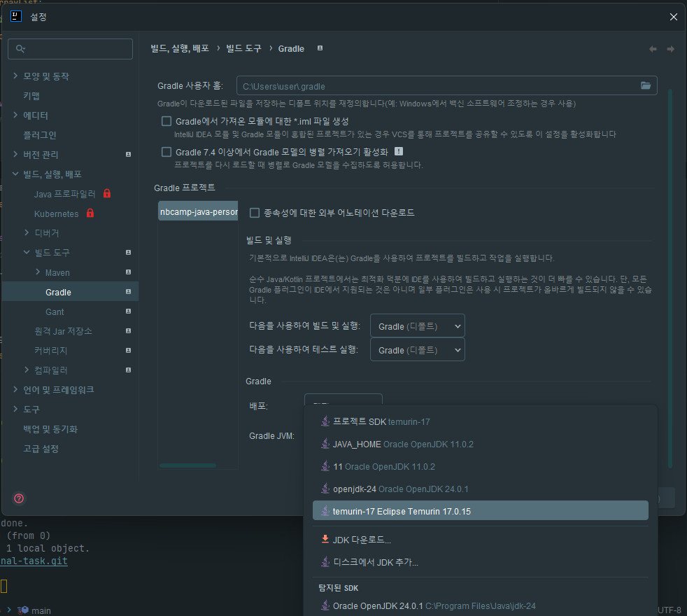The image size is (687, 616).
Task: Click the UTF-8 encoding indicator in the status bar
Action: [669, 610]
